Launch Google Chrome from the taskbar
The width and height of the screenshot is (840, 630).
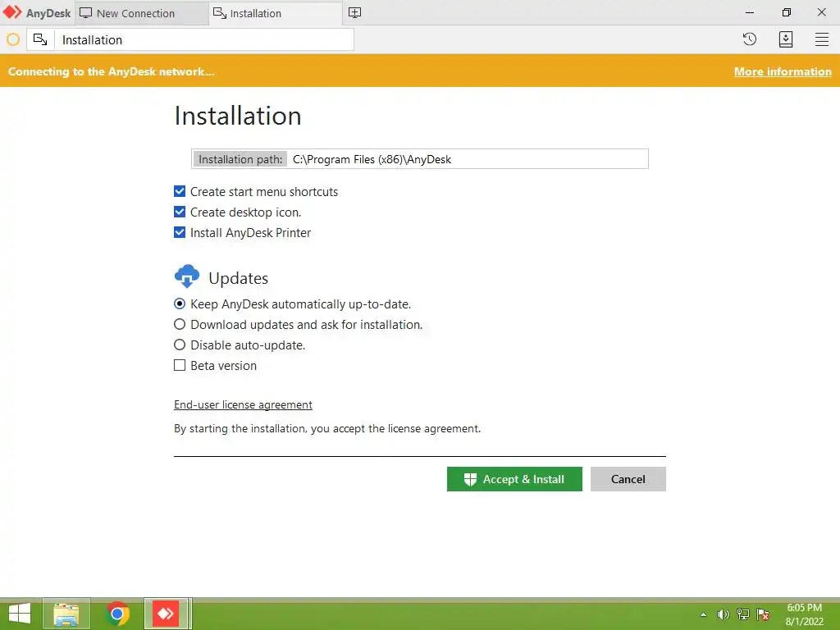point(117,614)
